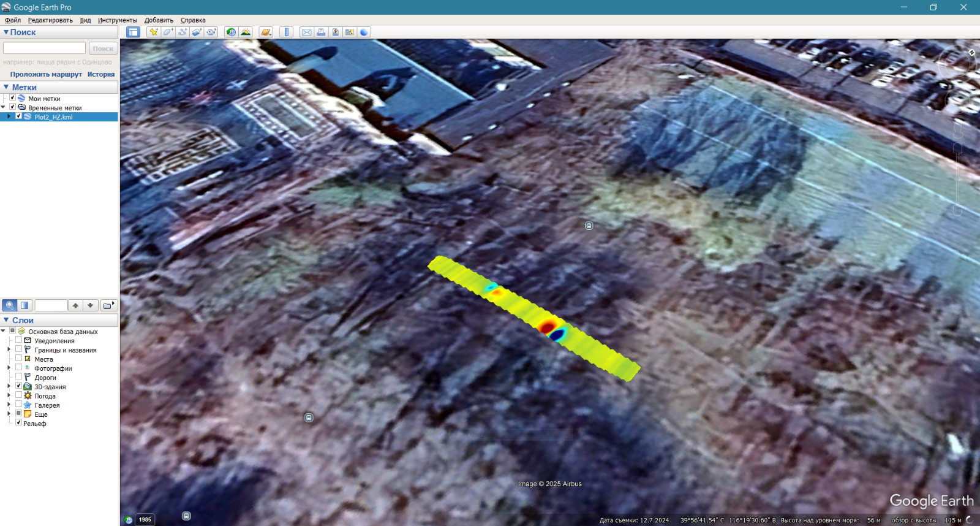The image size is (980, 526).
Task: Open the Инструменты menu
Action: (x=118, y=20)
